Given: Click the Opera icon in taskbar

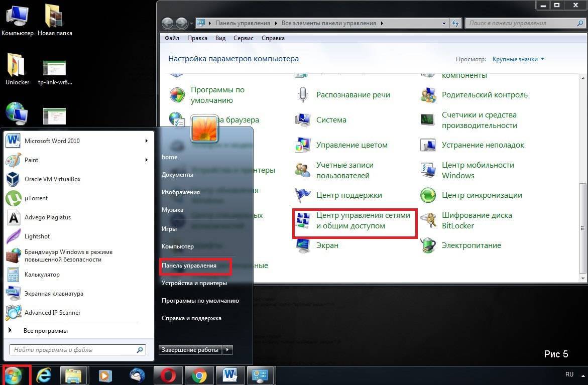Looking at the screenshot, I should coord(168,375).
